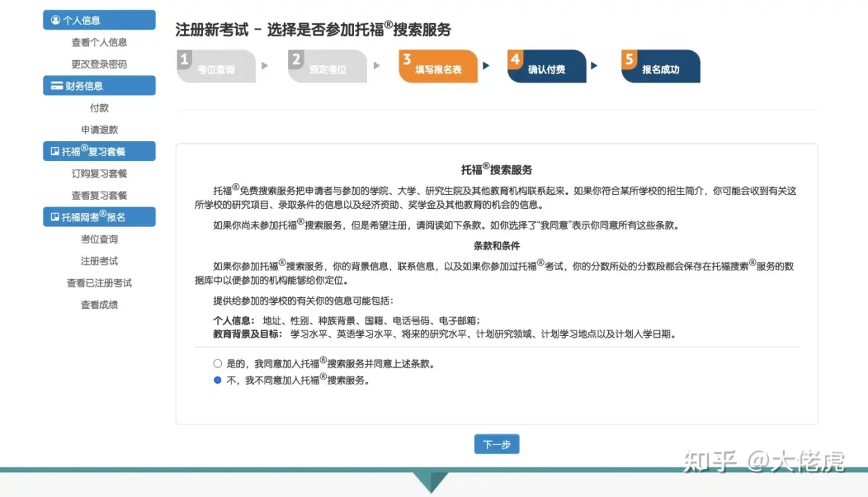Open 注册考试 sidebar link
Viewport: 868px width, 497px height.
point(99,261)
